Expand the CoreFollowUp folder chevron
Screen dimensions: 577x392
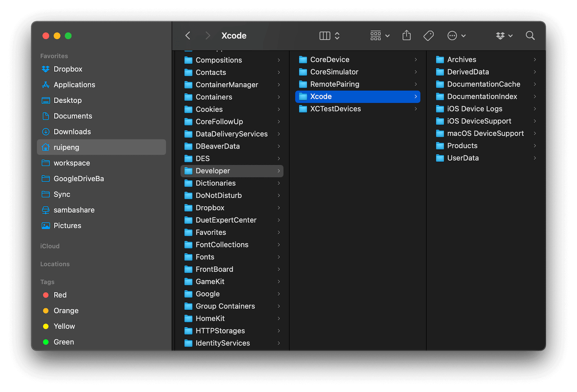click(279, 122)
